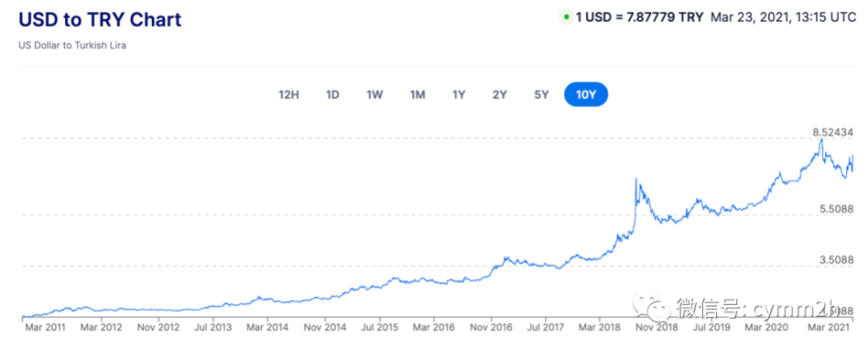Choose the 1M time range
The height and width of the screenshot is (349, 868).
(x=417, y=95)
